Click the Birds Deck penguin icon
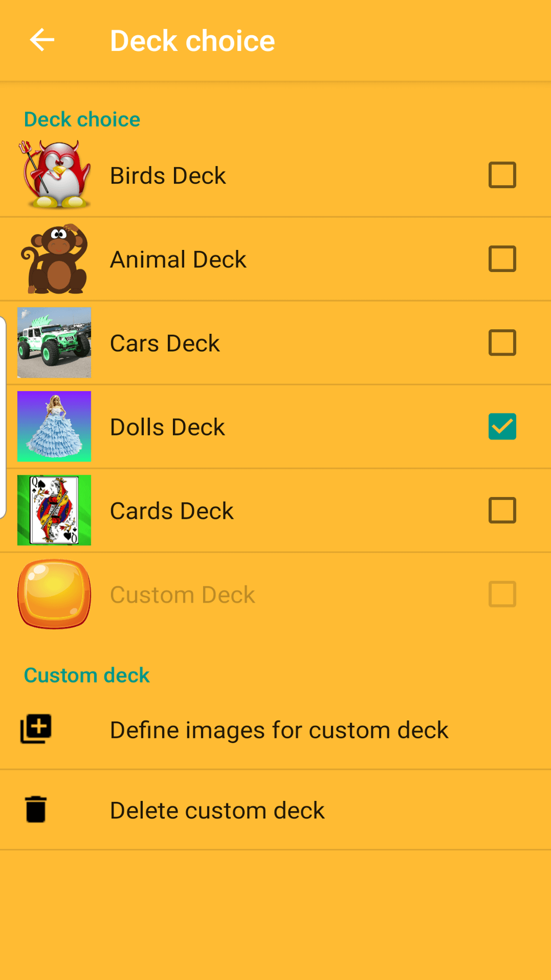Image resolution: width=551 pixels, height=980 pixels. click(55, 175)
